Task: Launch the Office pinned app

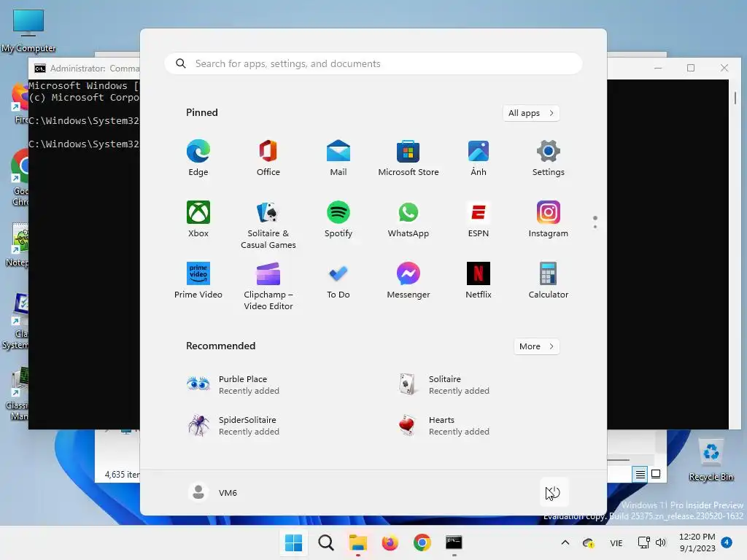Action: point(268,158)
